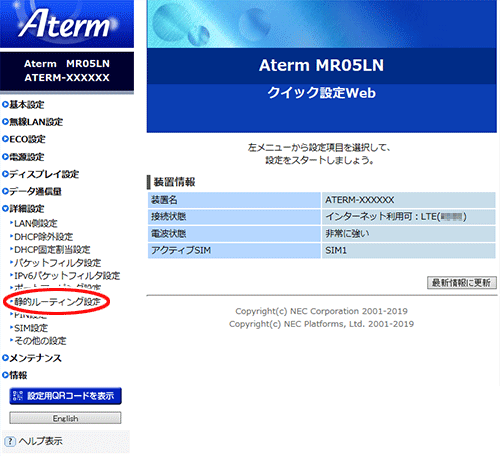
Task: Select IPv6パケットフィルタ設定 submenu item
Action: click(x=67, y=276)
